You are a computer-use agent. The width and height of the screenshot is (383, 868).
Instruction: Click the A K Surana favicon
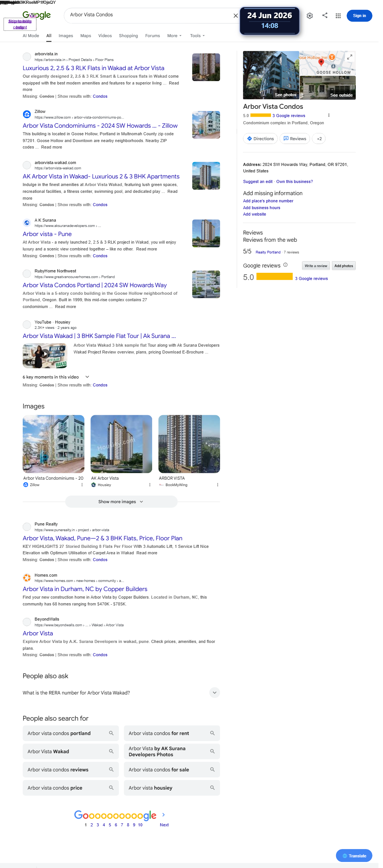point(27,223)
